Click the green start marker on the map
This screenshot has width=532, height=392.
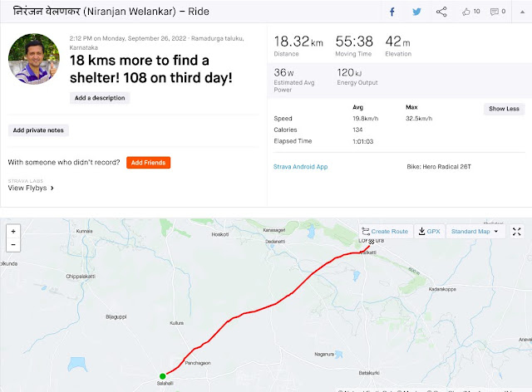click(x=163, y=376)
